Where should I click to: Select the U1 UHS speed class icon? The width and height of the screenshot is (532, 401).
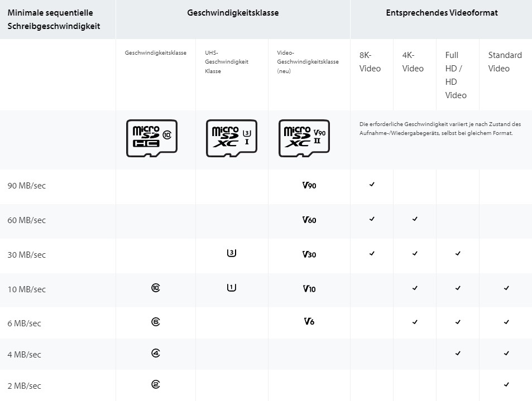pos(232,288)
